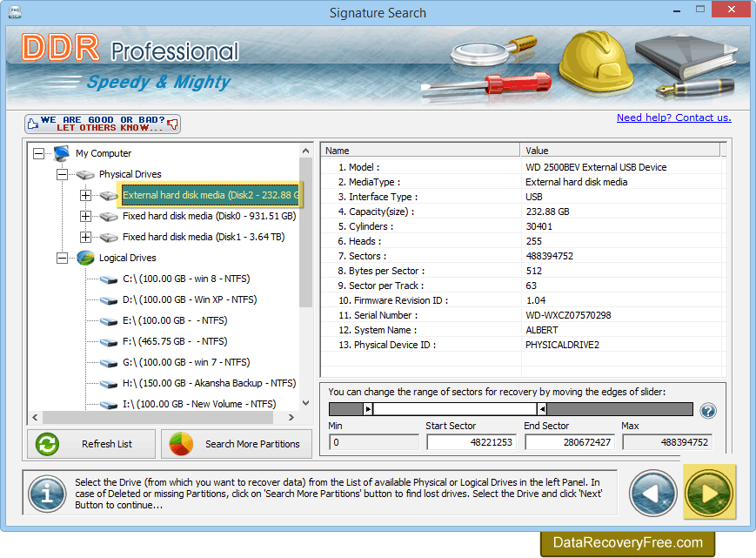The height and width of the screenshot is (558, 756).
Task: Click the End Sector input field
Action: tap(570, 442)
